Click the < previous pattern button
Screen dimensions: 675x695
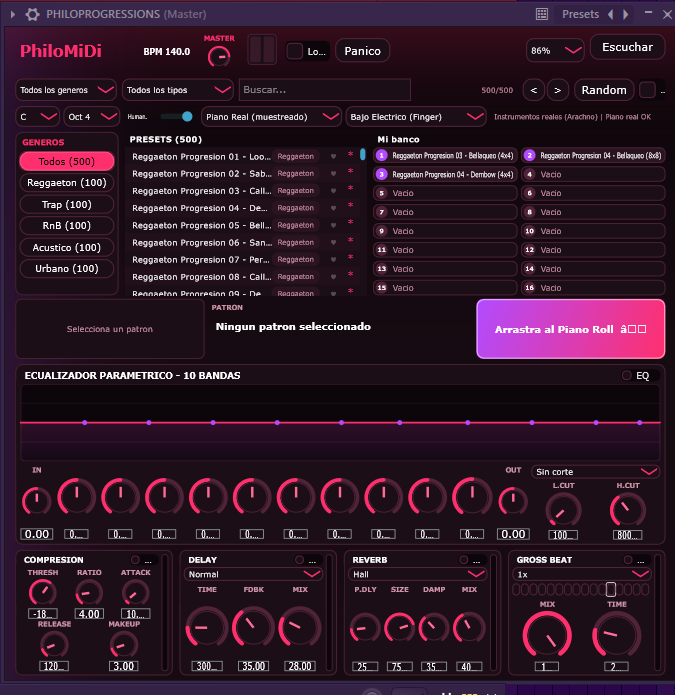click(x=534, y=90)
